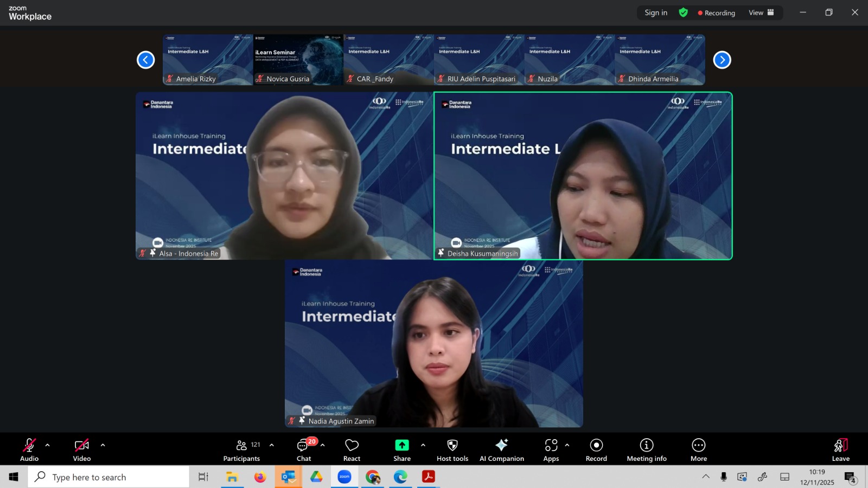Toggle the Record button

tap(596, 450)
